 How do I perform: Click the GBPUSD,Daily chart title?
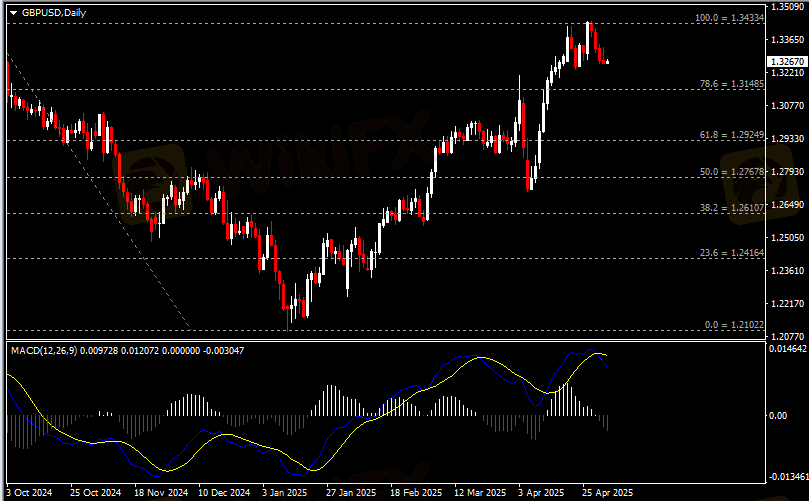coord(54,13)
